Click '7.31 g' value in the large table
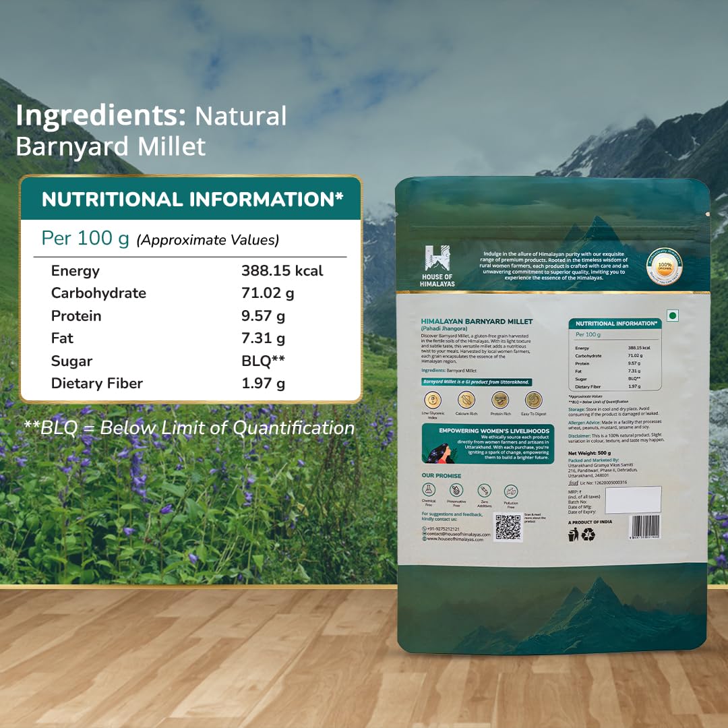728x728 pixels. point(263,338)
